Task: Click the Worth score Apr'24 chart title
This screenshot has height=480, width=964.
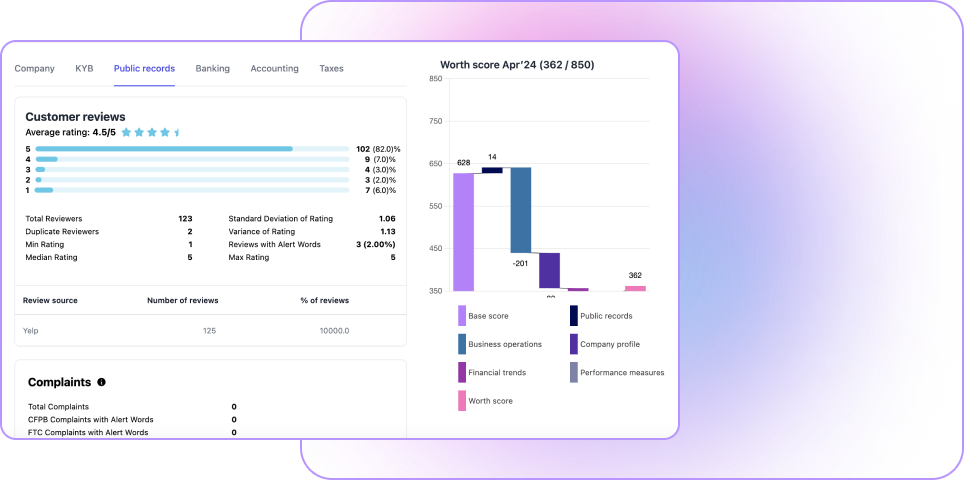Action: coord(517,65)
